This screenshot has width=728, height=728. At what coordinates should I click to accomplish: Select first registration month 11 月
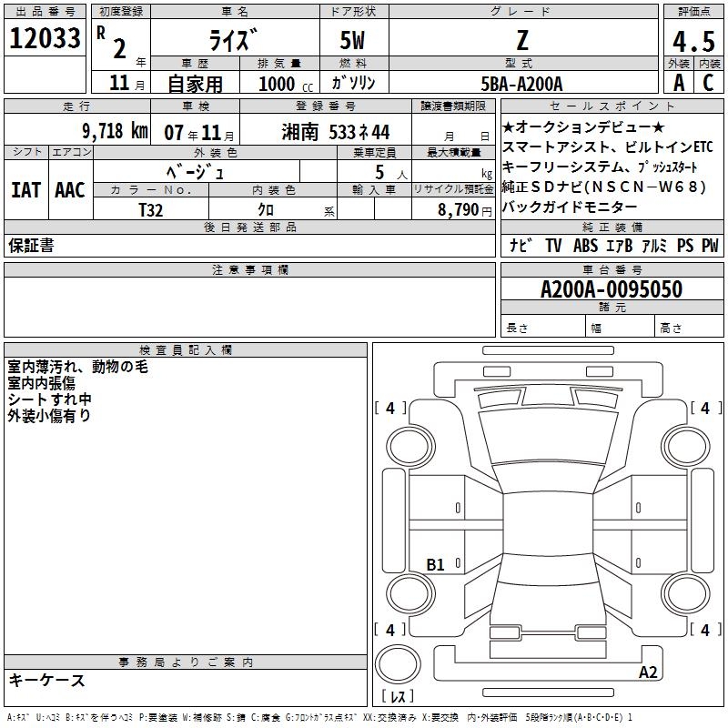(126, 83)
